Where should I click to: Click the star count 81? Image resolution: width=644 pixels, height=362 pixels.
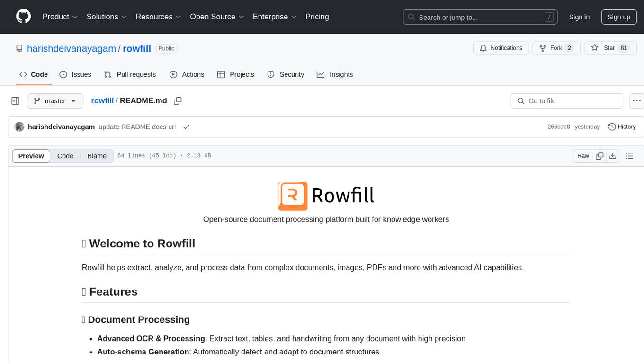point(624,48)
